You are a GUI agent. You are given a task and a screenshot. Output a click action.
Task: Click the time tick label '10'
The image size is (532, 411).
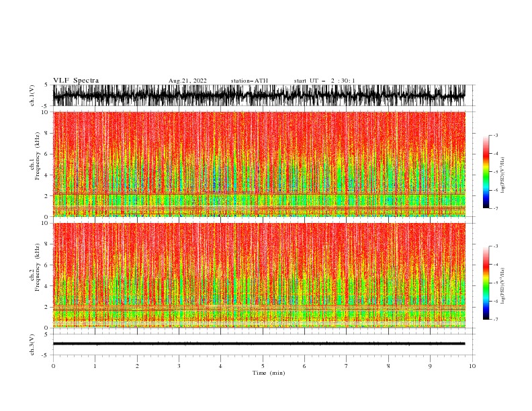tap(472, 366)
